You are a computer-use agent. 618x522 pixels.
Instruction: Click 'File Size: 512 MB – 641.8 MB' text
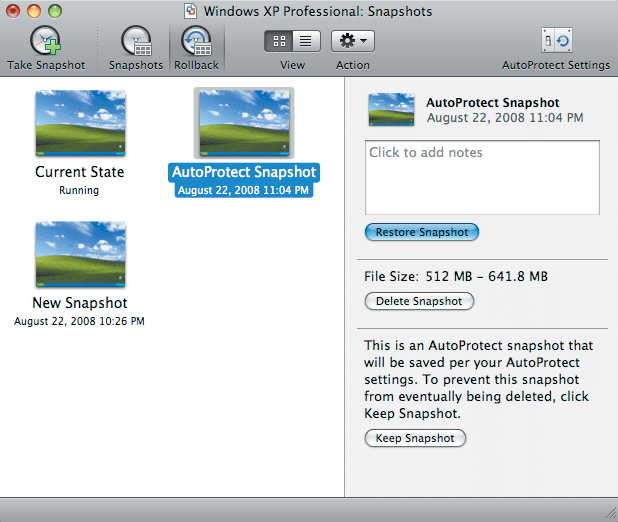click(x=456, y=276)
